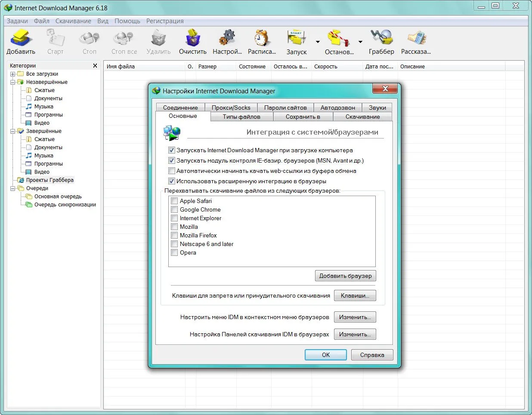Switch to the Сохранить в tab
The width and height of the screenshot is (532, 415).
point(303,117)
